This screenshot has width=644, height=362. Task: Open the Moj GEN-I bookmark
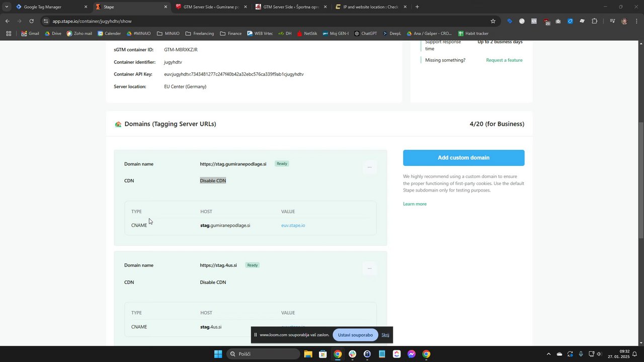(336, 33)
